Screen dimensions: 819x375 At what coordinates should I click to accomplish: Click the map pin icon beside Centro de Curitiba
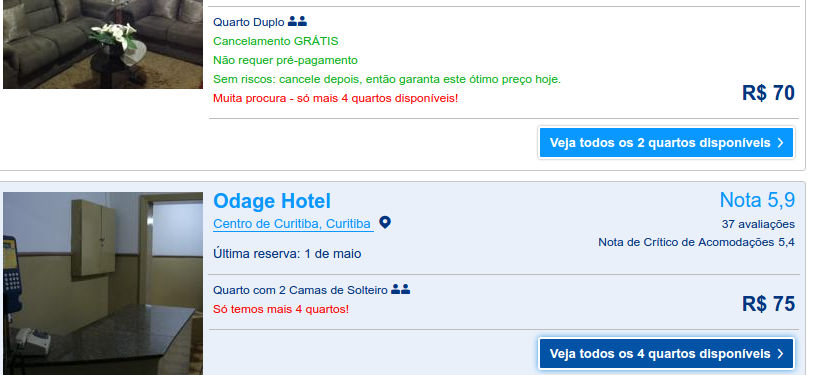click(384, 223)
